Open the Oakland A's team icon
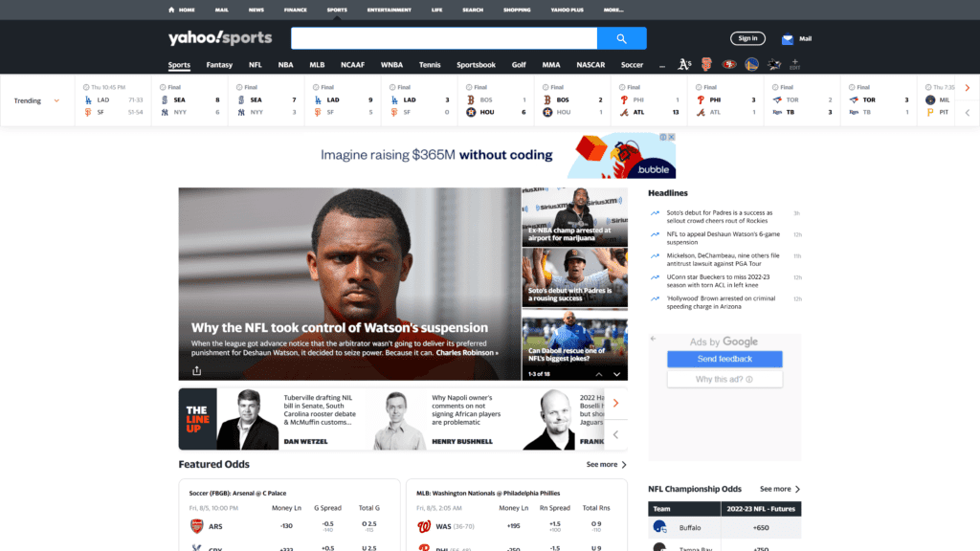This screenshot has height=551, width=980. click(684, 64)
